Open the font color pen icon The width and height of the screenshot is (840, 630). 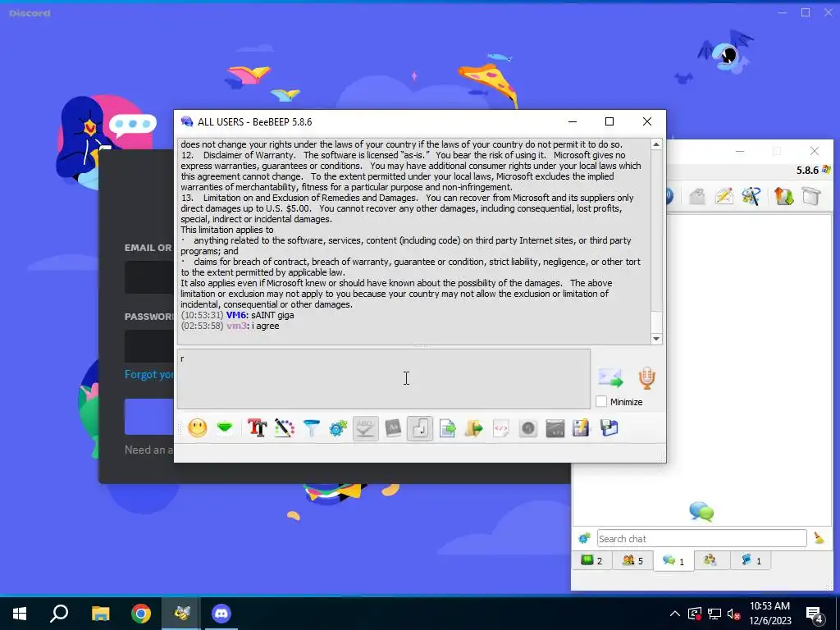285,428
